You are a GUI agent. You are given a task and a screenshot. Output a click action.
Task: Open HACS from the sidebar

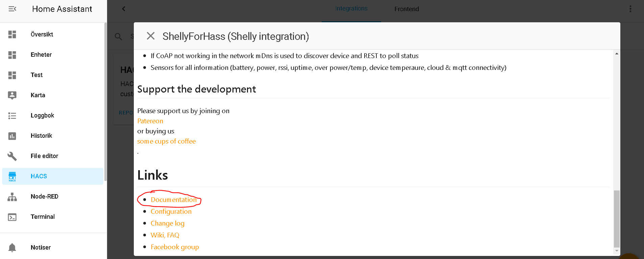(39, 176)
